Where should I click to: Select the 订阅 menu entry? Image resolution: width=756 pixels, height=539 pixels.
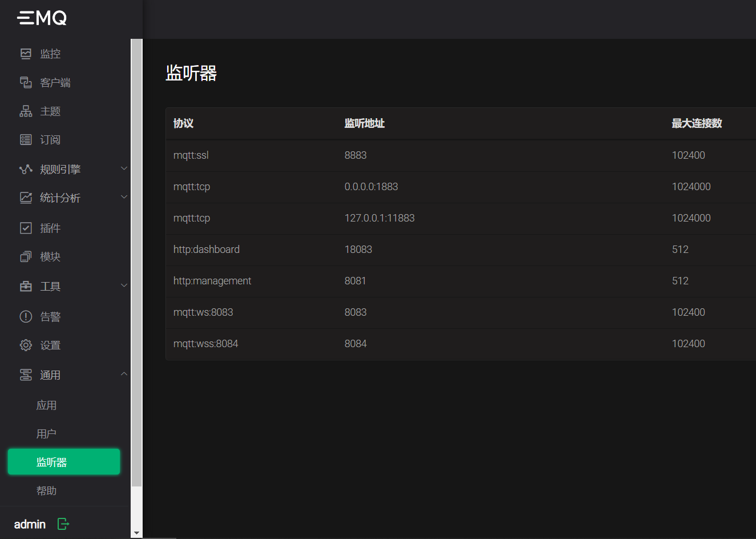pyautogui.click(x=50, y=139)
